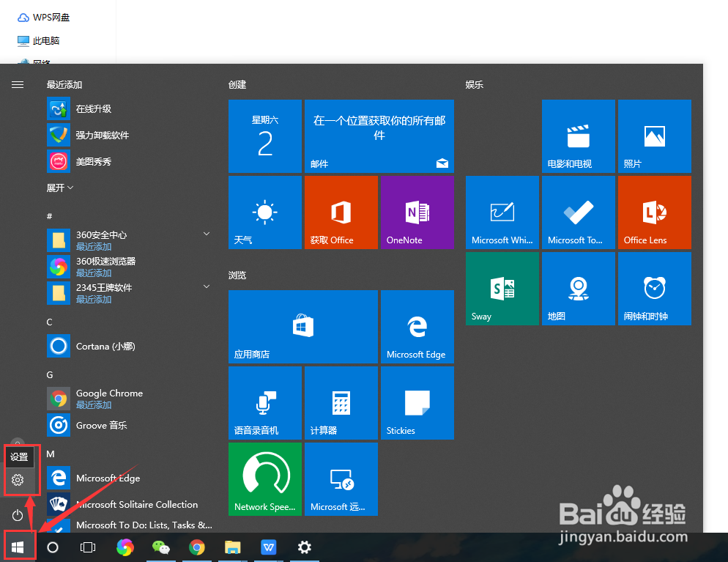
Task: Launch the Stickies tile
Action: pyautogui.click(x=417, y=402)
